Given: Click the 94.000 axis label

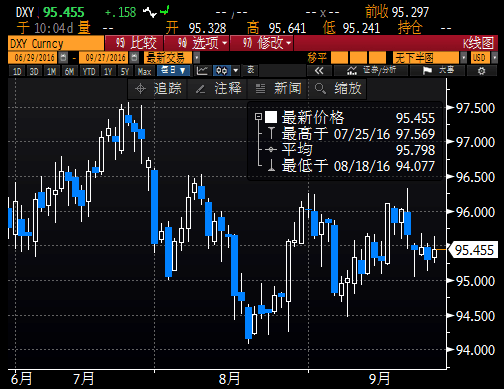Looking at the screenshot, I should (475, 350).
